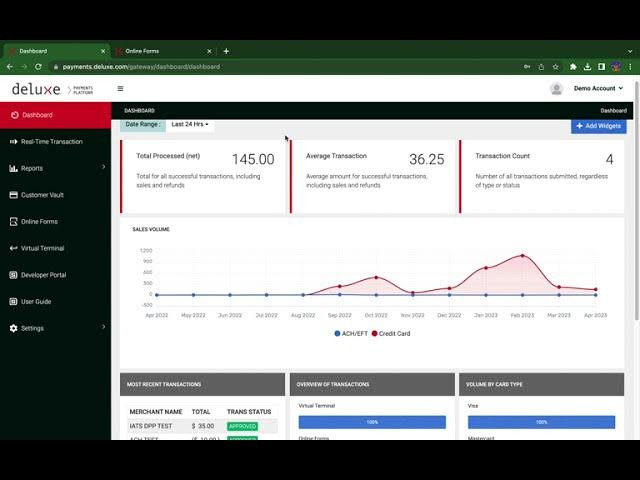Bookmark page with the star icon
This screenshot has width=640, height=480.
point(556,67)
